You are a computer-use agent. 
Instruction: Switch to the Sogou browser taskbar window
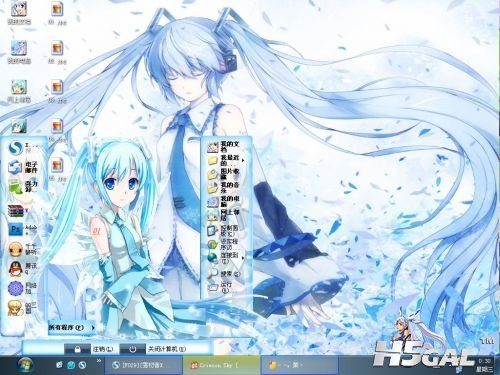click(143, 365)
